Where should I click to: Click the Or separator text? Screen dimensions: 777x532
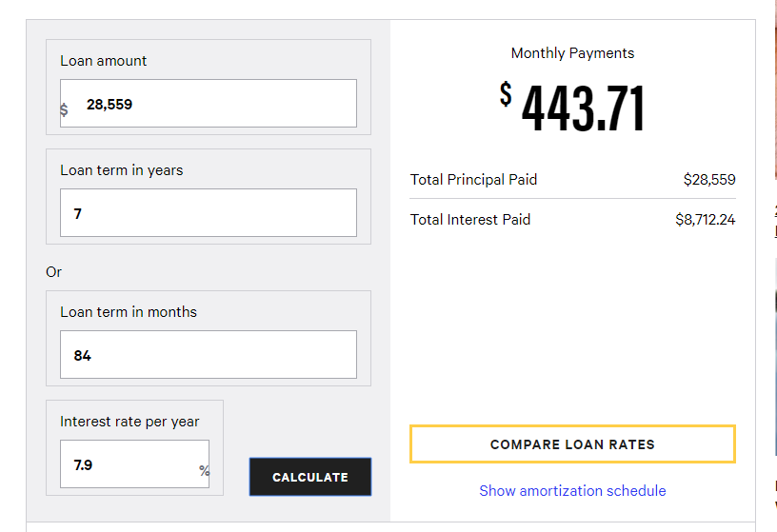point(53,272)
